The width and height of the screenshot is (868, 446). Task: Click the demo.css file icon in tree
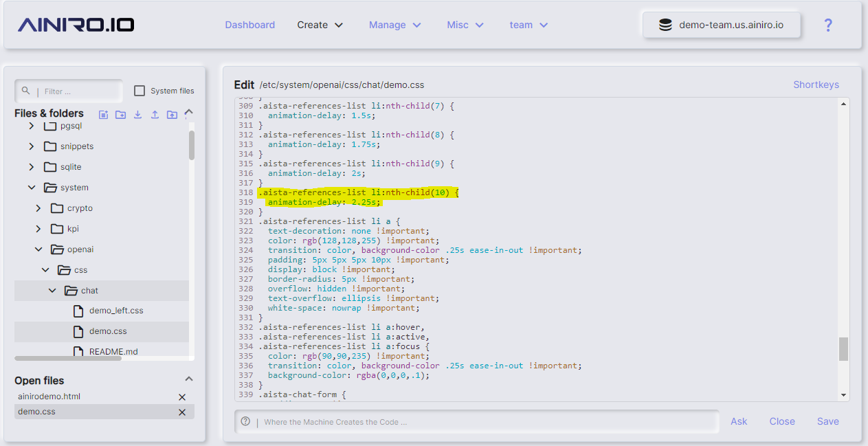pos(78,331)
